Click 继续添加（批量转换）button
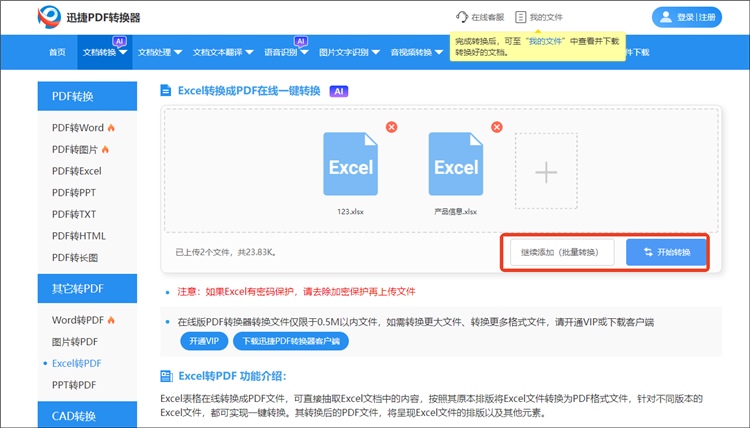The width and height of the screenshot is (750, 428). tap(562, 252)
